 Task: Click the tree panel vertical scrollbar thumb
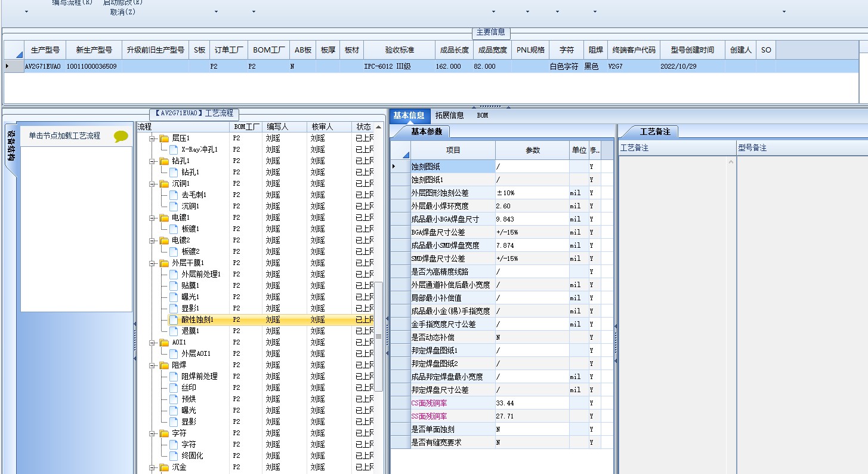click(x=378, y=336)
